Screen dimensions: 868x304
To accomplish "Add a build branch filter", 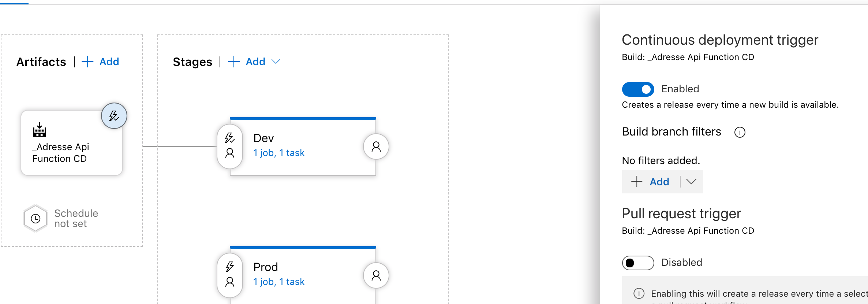I will pos(651,182).
